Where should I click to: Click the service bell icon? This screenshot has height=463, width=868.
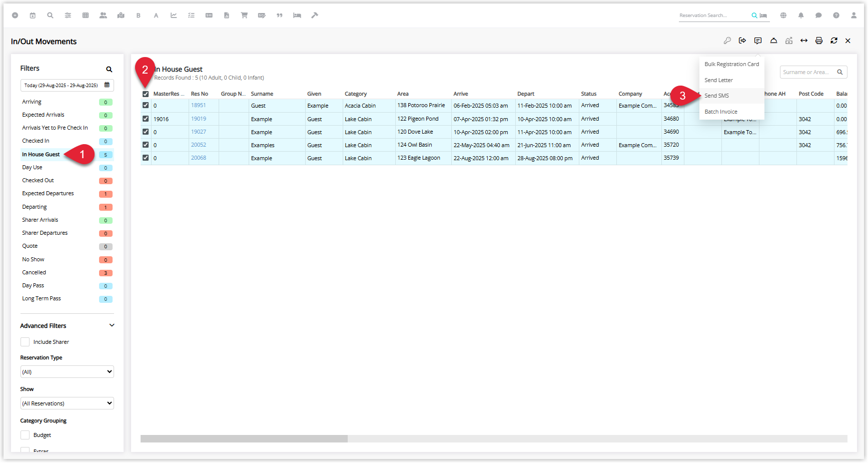[773, 41]
